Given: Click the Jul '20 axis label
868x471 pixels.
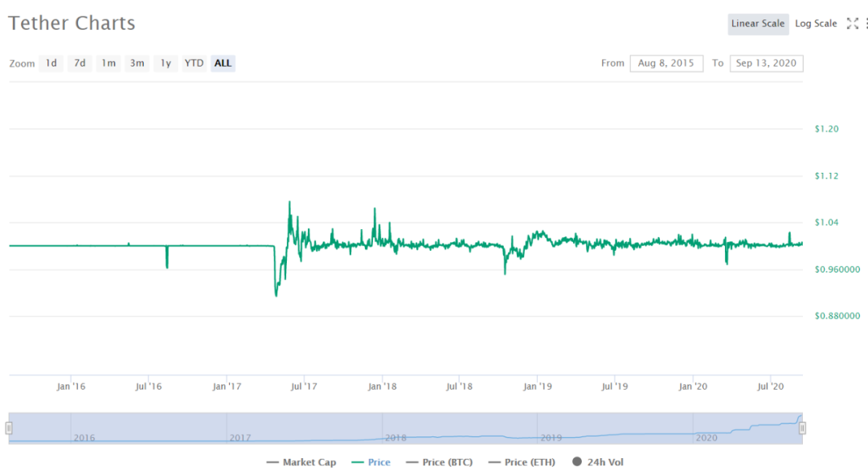Looking at the screenshot, I should click(771, 387).
